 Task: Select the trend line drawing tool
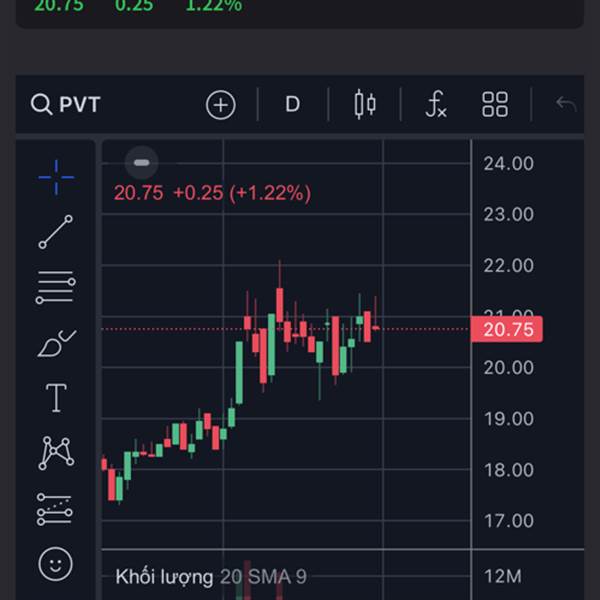[x=56, y=232]
